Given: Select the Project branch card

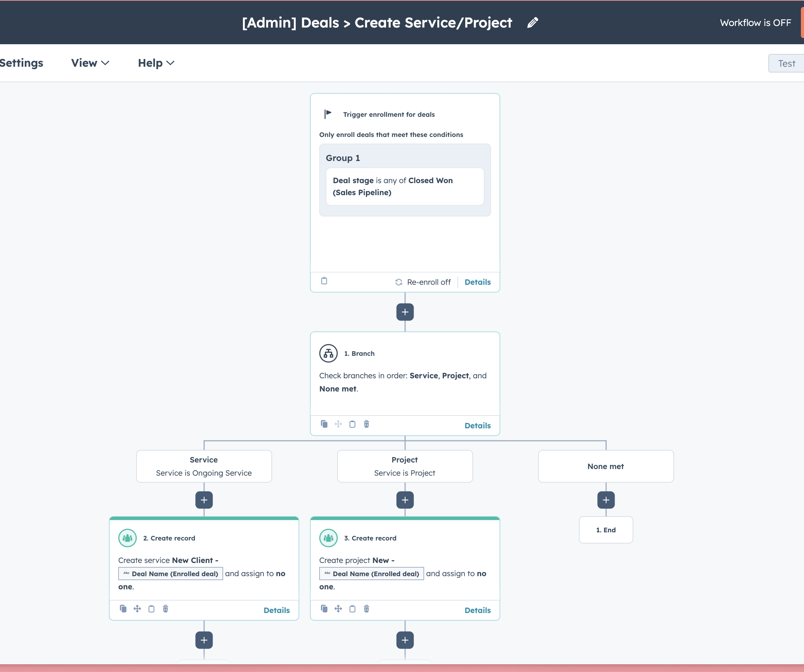Looking at the screenshot, I should click(x=405, y=466).
